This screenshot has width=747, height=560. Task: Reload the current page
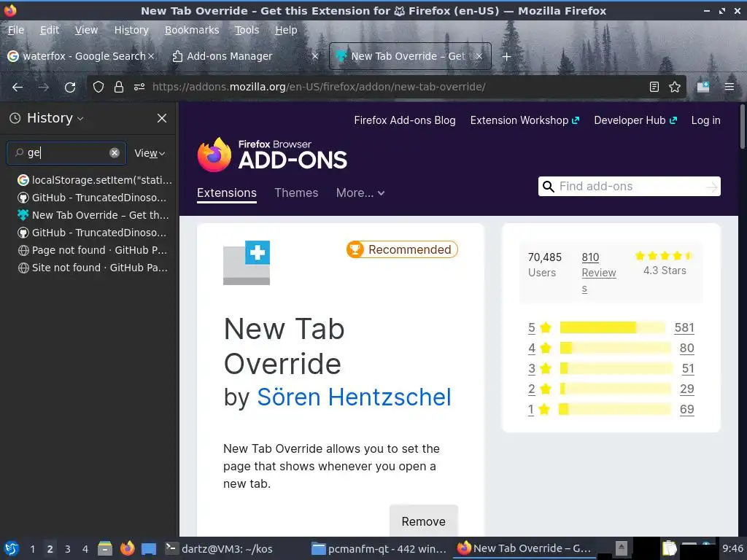(x=70, y=87)
